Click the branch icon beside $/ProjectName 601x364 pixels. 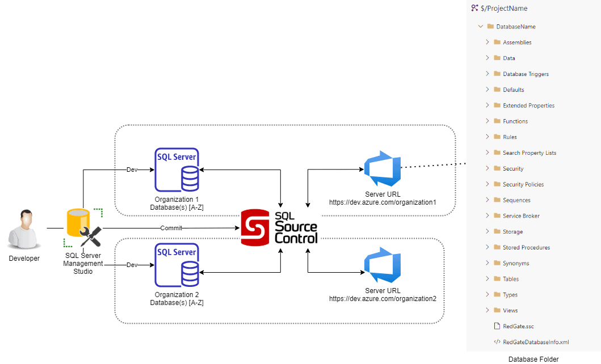point(474,8)
